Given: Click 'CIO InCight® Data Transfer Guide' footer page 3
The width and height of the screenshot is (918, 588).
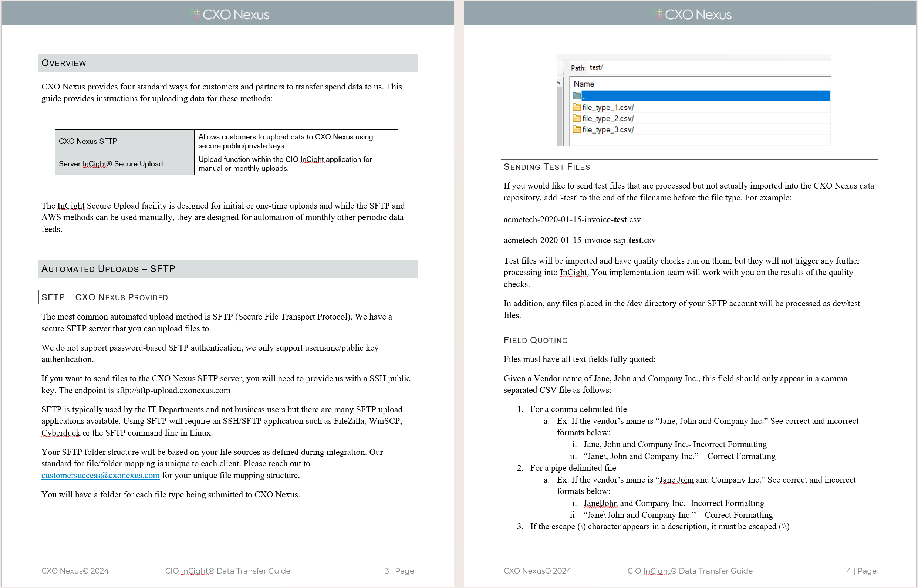Looking at the screenshot, I should click(227, 571).
